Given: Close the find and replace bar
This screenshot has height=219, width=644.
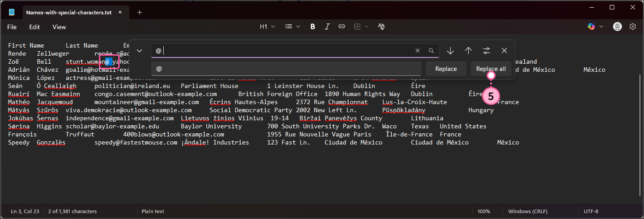Looking at the screenshot, I should pos(504,51).
